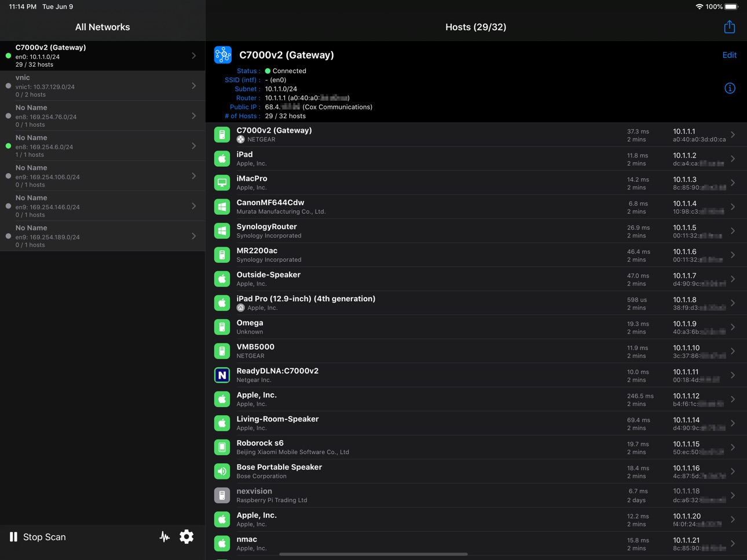Tap the Apple icon for Living-Room-Speaker
The height and width of the screenshot is (560, 747).
(222, 423)
